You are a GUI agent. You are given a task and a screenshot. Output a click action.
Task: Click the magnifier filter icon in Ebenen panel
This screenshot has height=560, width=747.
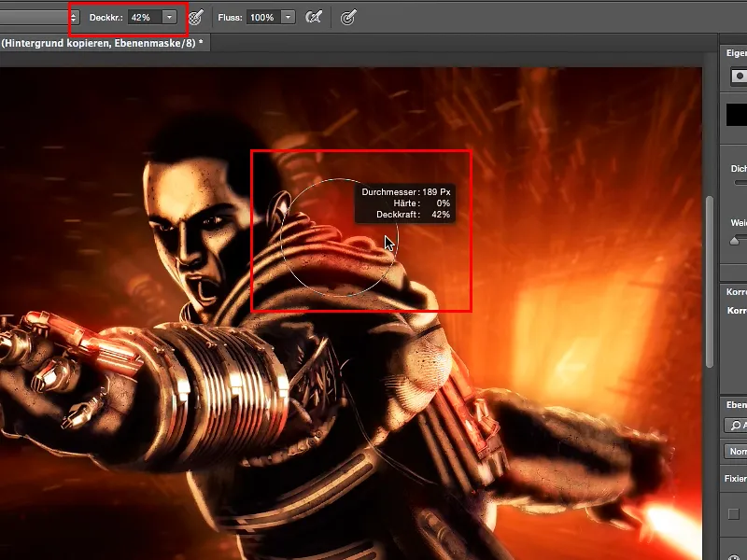click(x=737, y=425)
